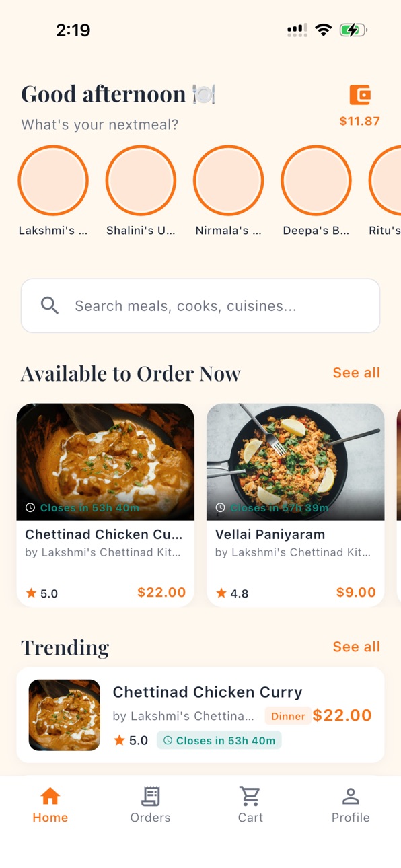Tap the Dinner tag on trending item

pos(288,716)
